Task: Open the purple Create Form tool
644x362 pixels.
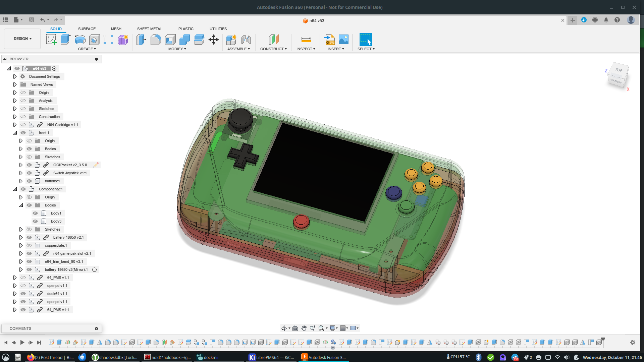Action: 123,40
